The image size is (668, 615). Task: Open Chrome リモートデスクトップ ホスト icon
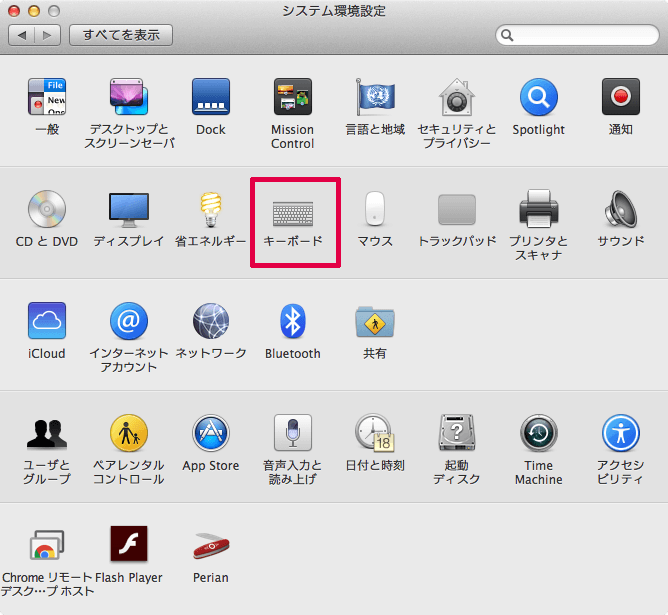[47, 545]
